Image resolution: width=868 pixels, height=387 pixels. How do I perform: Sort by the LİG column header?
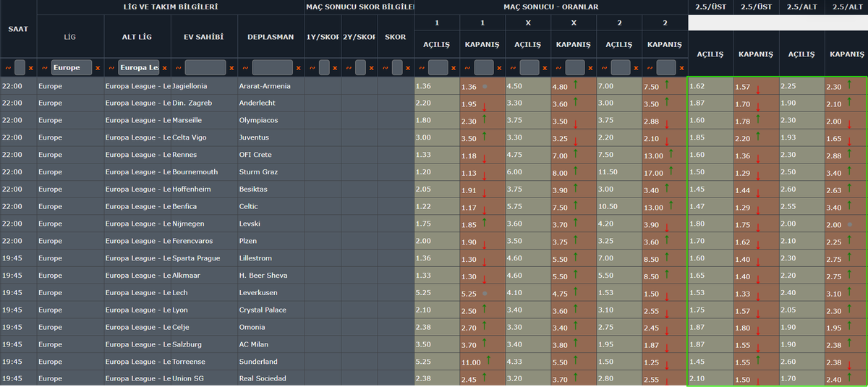[70, 37]
